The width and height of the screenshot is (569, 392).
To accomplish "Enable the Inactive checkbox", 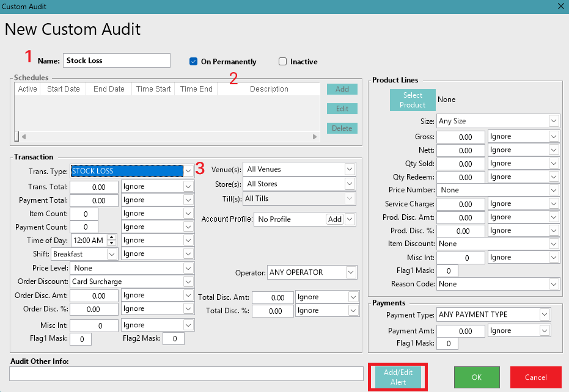I will 282,62.
